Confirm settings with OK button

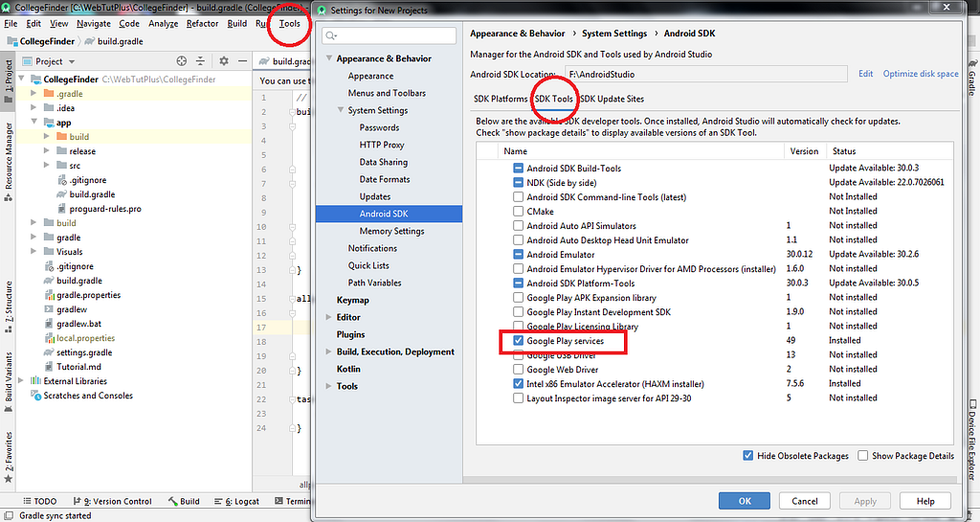coord(745,501)
